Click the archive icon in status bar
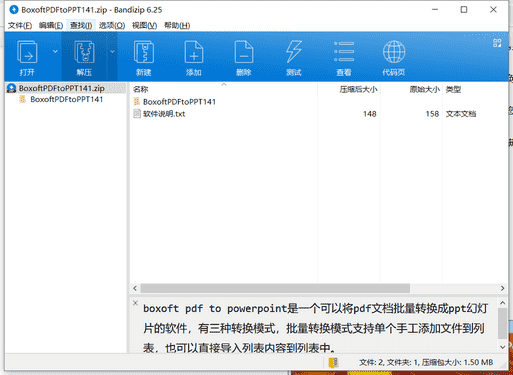The image size is (513, 375). pyautogui.click(x=333, y=363)
